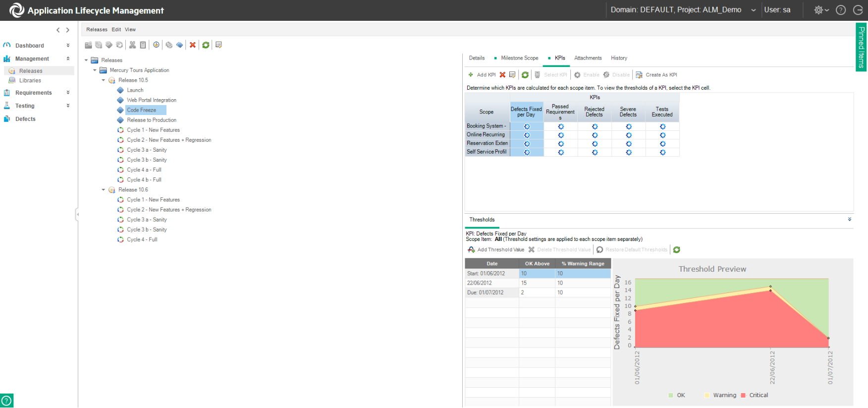
Task: Refresh the releases tree with the green arrows
Action: point(206,45)
